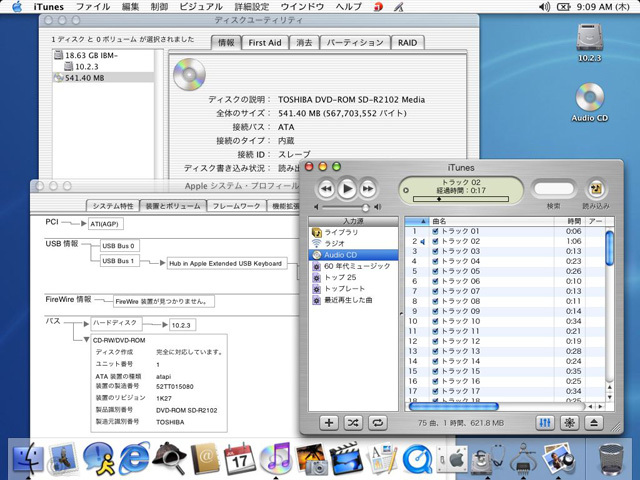The width and height of the screenshot is (640, 480).
Task: Click the iTunes previous track button
Action: pos(326,189)
